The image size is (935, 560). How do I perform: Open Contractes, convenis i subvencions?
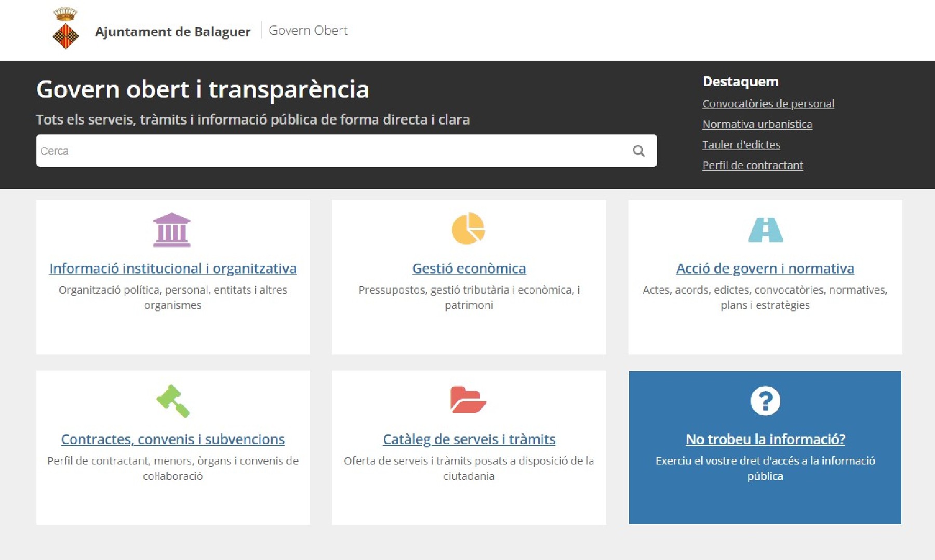tap(173, 439)
